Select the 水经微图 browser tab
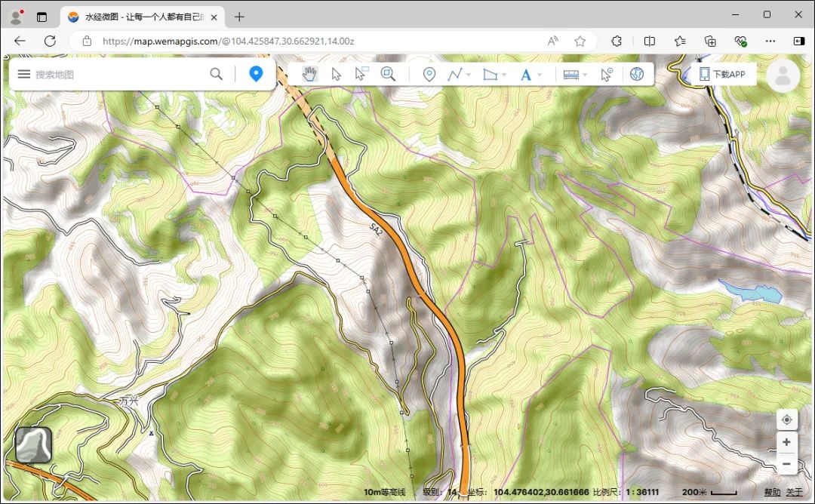Screen dimensions: 815x504 pos(143,17)
